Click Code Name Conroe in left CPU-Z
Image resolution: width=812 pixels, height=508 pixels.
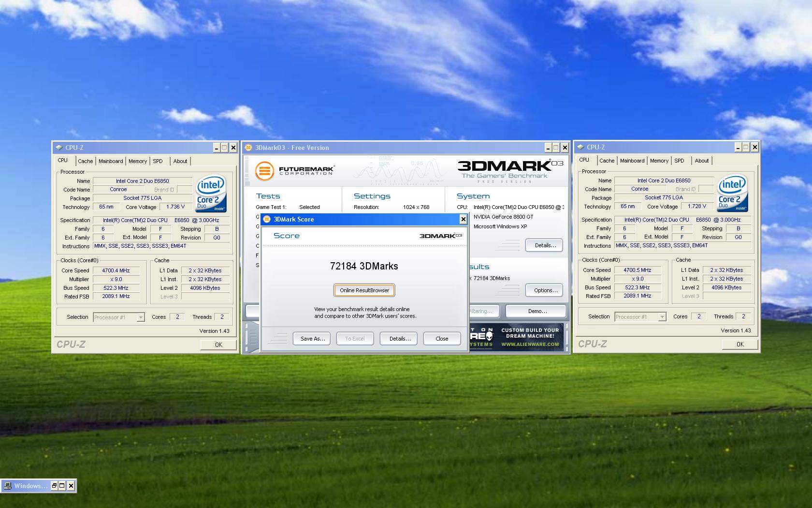(x=118, y=189)
